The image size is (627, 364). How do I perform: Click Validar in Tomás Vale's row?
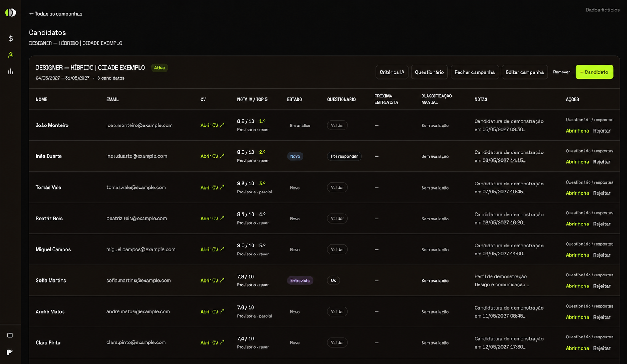tap(337, 187)
